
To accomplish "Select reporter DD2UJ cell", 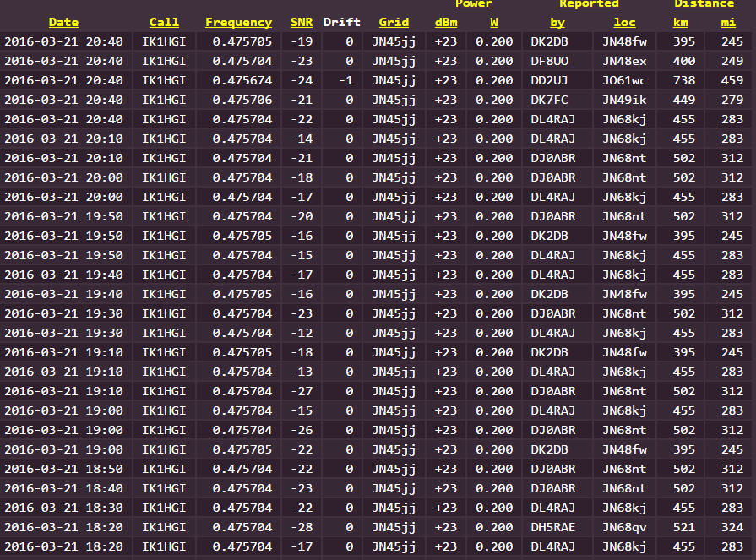I will [x=557, y=80].
